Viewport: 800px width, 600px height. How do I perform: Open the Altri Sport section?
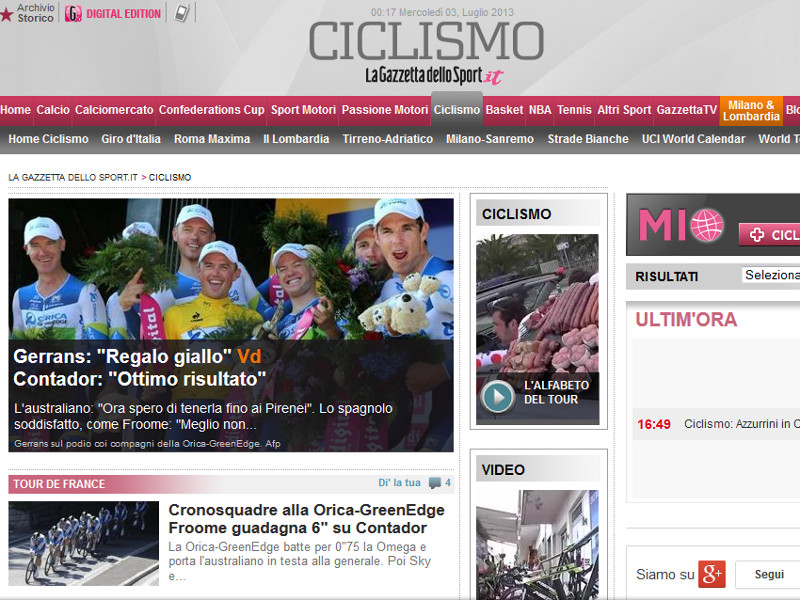point(624,110)
